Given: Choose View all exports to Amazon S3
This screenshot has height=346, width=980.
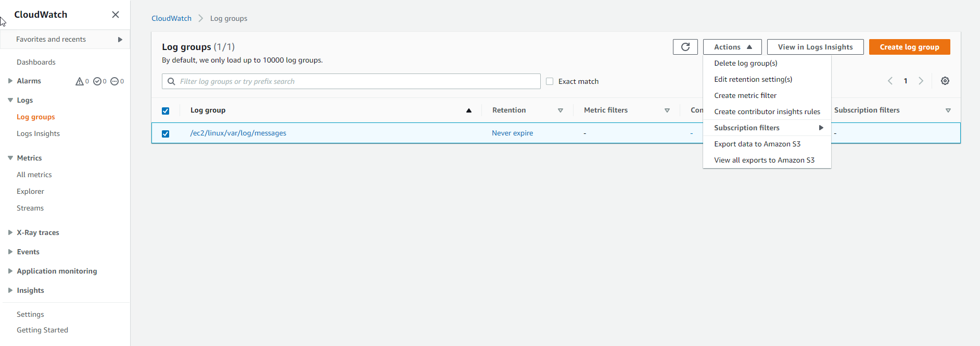Looking at the screenshot, I should pos(764,160).
